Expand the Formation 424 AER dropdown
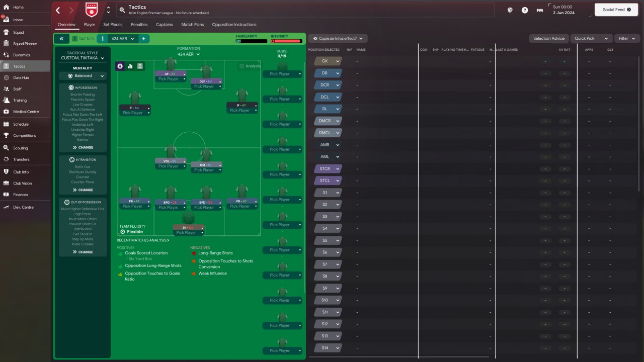Viewport: 644px width, 362px height. [189, 54]
